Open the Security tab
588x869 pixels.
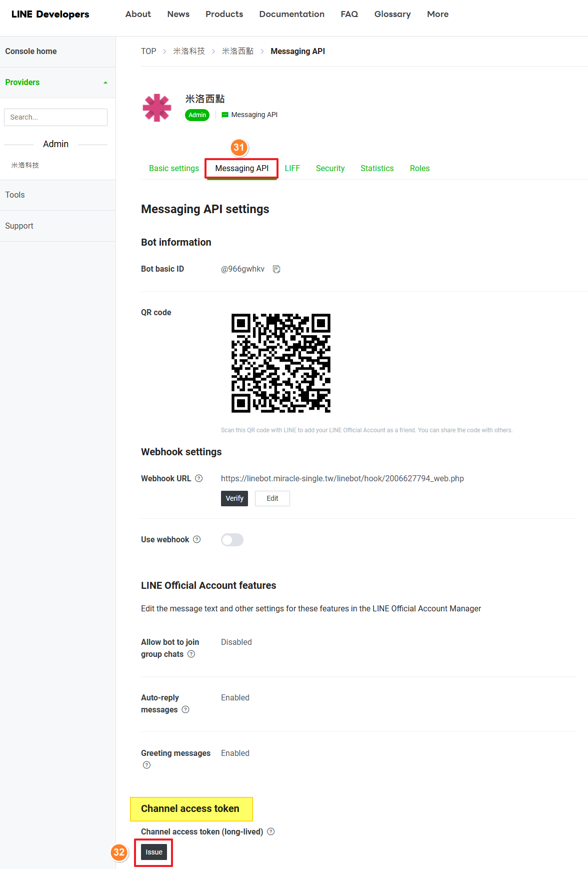point(330,169)
